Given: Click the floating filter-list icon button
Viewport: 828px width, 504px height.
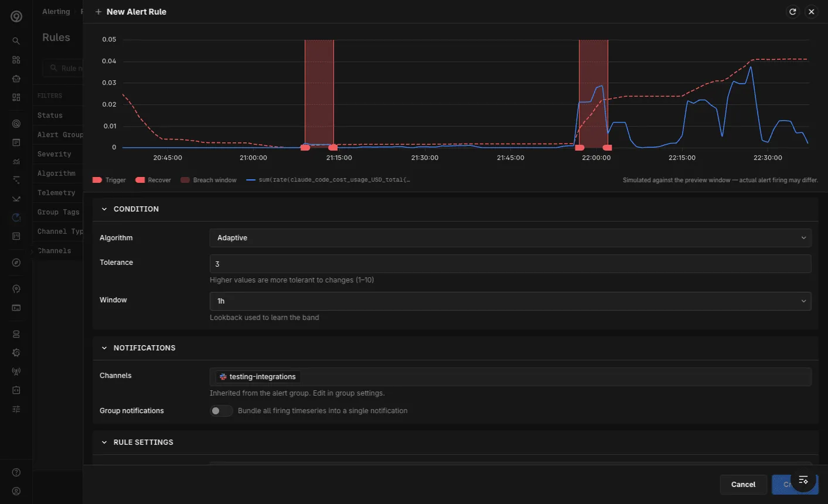Looking at the screenshot, I should (803, 480).
